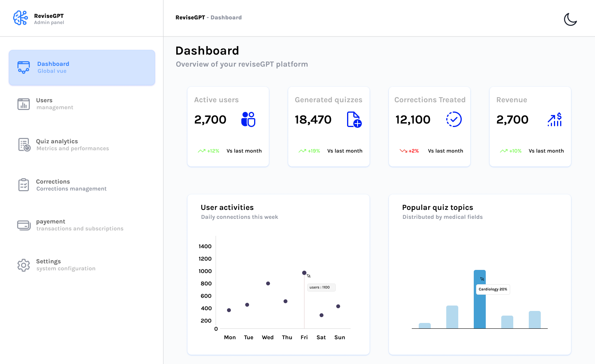
Task: Click the 'Admin panel' label under logo
Action: (x=49, y=22)
